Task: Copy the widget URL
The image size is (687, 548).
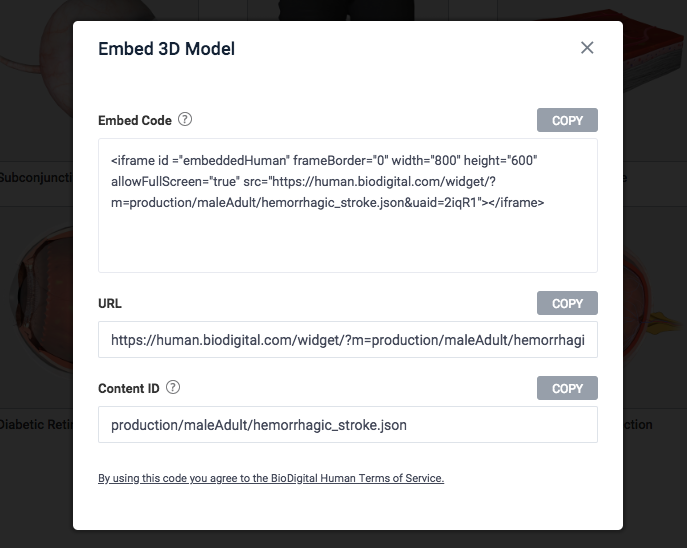Action: coord(567,303)
